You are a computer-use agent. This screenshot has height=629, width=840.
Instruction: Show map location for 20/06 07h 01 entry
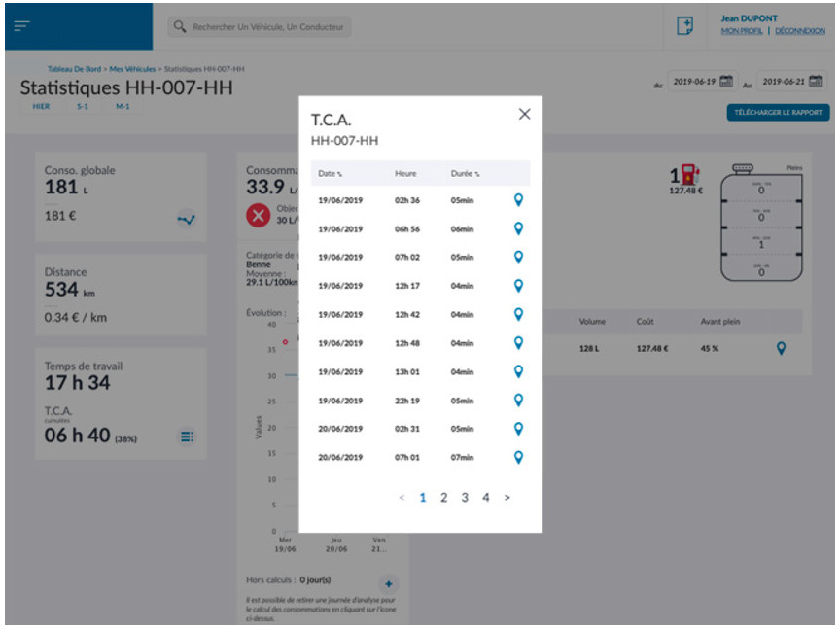518,458
